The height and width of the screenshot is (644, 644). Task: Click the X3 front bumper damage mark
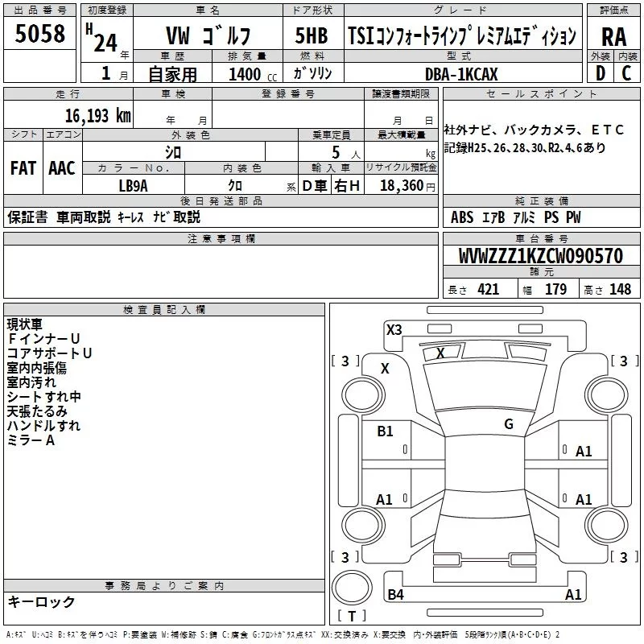click(x=394, y=330)
